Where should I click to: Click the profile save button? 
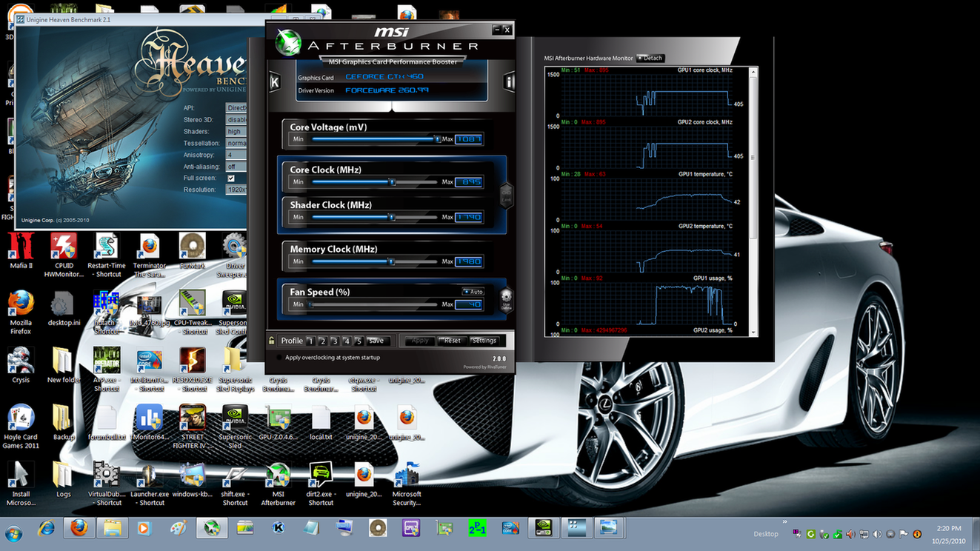click(377, 341)
